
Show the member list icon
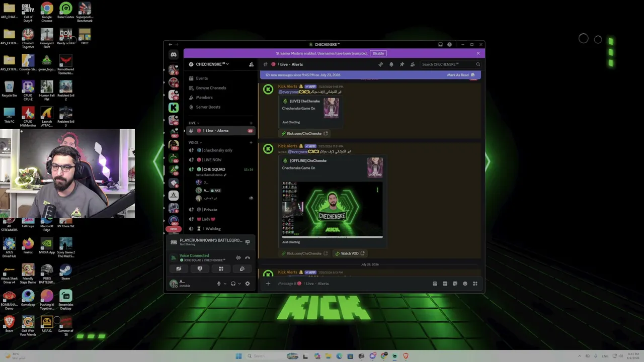413,64
